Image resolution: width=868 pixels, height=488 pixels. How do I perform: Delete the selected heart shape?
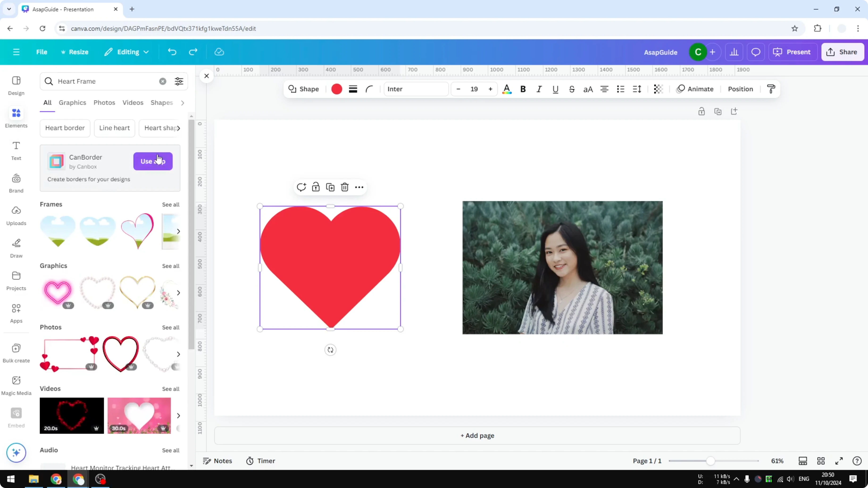pos(344,187)
